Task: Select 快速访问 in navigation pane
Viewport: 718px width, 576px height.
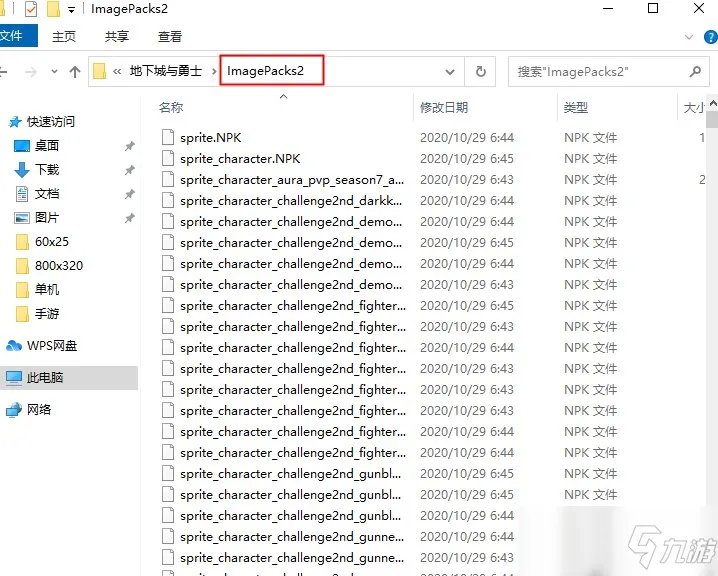Action: 50,122
